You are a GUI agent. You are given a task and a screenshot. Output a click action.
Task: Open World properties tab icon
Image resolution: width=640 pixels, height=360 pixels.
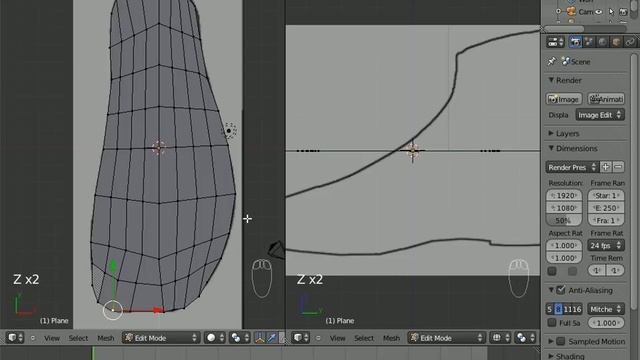coord(602,42)
